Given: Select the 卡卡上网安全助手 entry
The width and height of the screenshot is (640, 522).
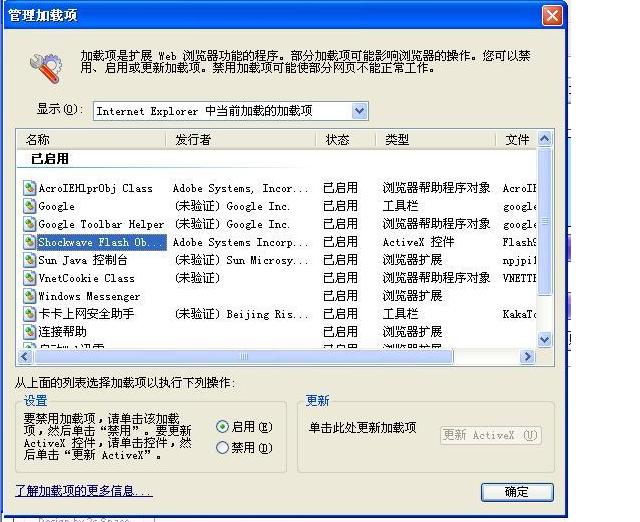Looking at the screenshot, I should point(86,314).
